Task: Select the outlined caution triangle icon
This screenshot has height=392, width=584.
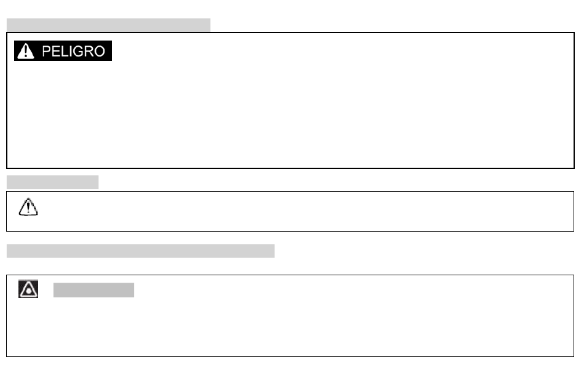Action: tap(28, 207)
